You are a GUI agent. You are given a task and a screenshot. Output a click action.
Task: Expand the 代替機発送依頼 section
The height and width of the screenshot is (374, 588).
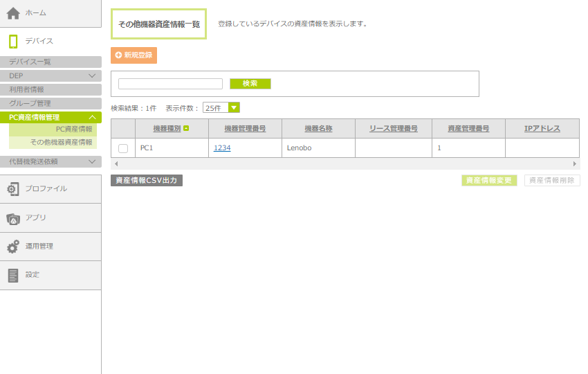[92, 162]
